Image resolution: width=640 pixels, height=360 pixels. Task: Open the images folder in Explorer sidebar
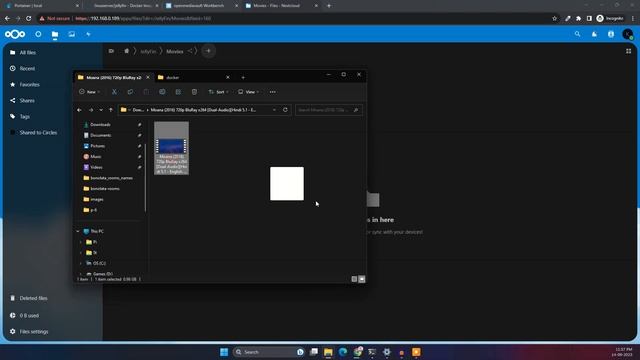click(97, 200)
